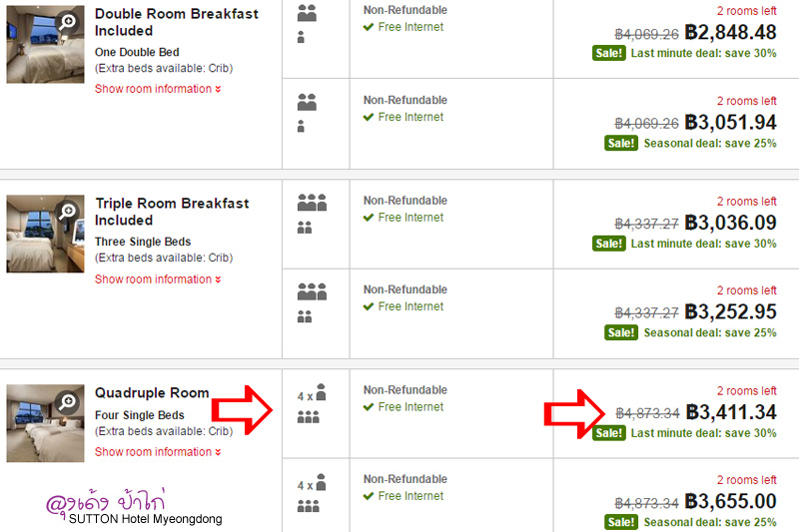Open Double Room Breakfast Included title
The width and height of the screenshot is (799, 532).
coord(177,22)
